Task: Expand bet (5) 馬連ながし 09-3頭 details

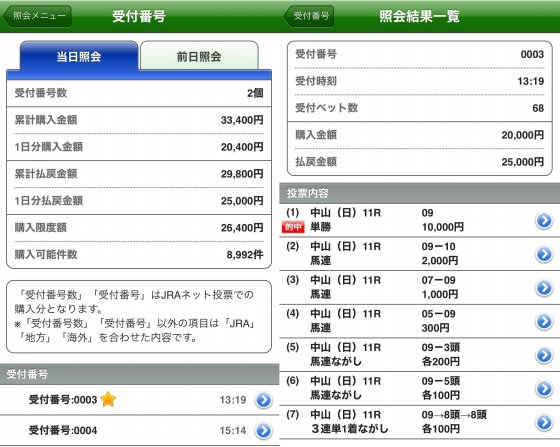Action: pyautogui.click(x=544, y=355)
